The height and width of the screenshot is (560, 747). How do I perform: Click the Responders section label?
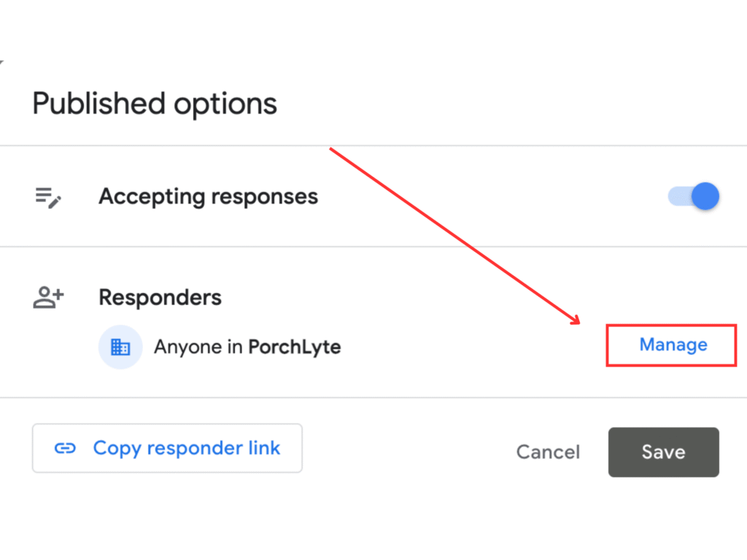160,297
